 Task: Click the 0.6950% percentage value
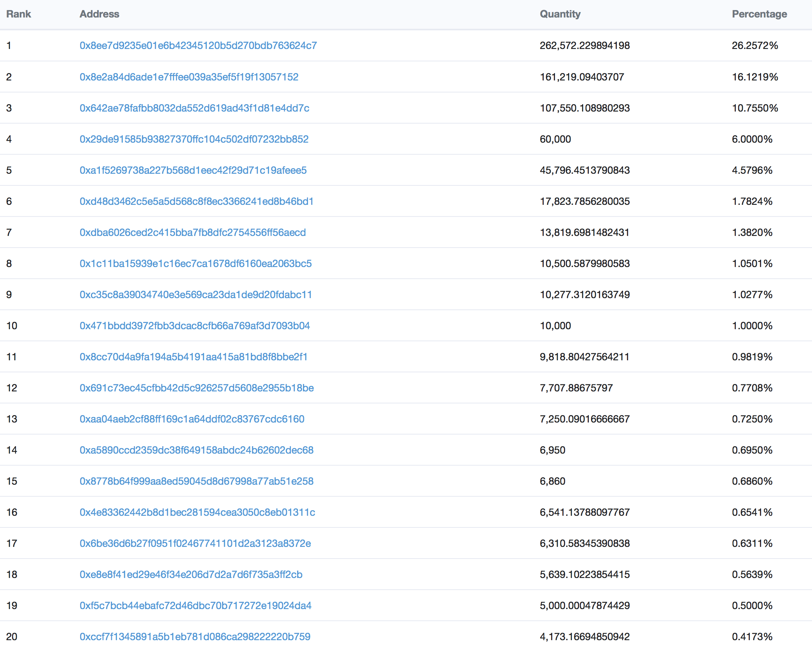pyautogui.click(x=752, y=450)
